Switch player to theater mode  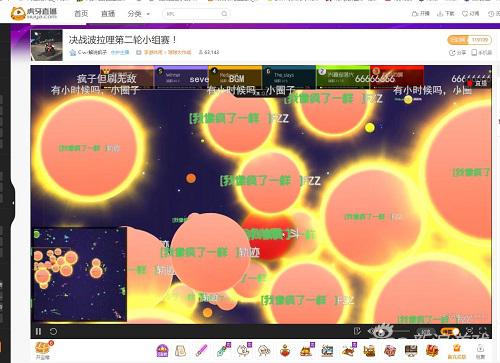click(x=469, y=331)
